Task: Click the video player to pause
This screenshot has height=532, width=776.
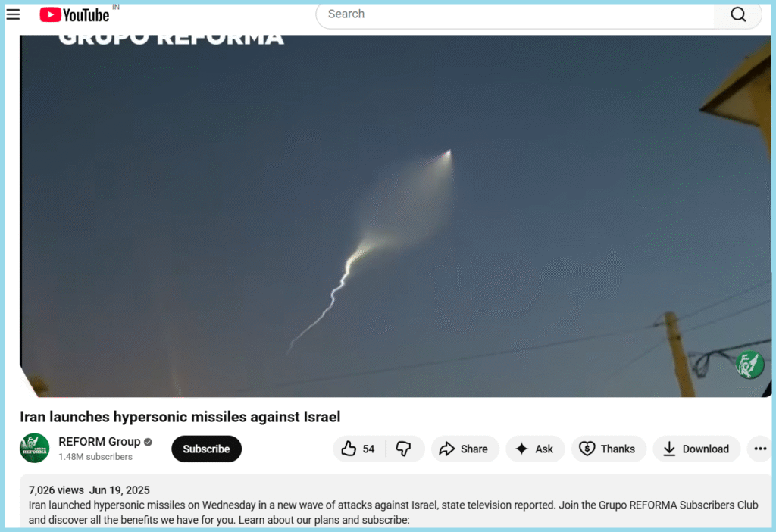Action: pyautogui.click(x=396, y=216)
